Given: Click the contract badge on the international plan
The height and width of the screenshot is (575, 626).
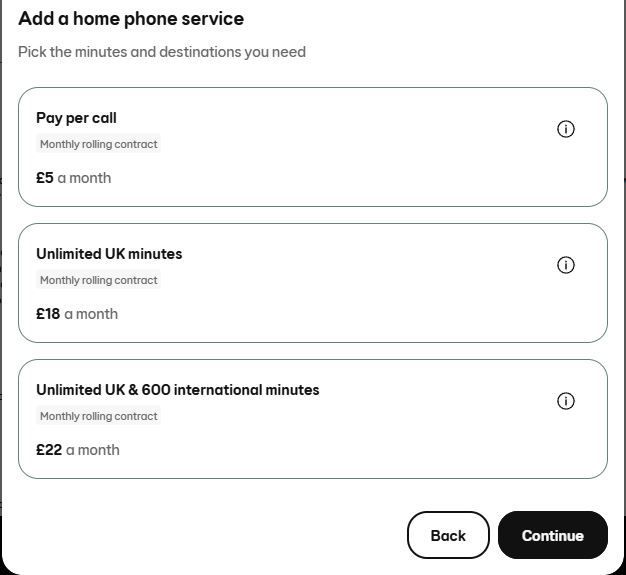Looking at the screenshot, I should (x=98, y=416).
